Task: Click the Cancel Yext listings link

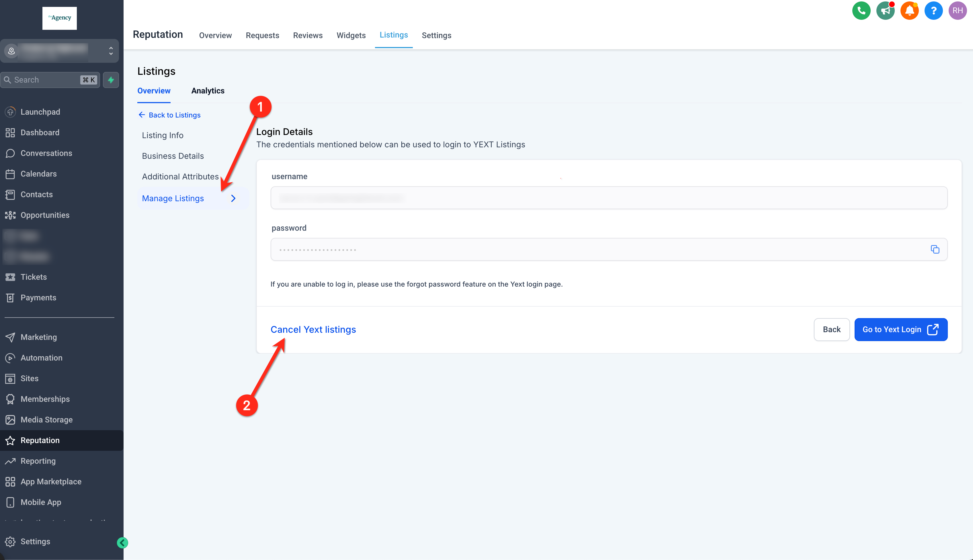Action: [x=313, y=330]
